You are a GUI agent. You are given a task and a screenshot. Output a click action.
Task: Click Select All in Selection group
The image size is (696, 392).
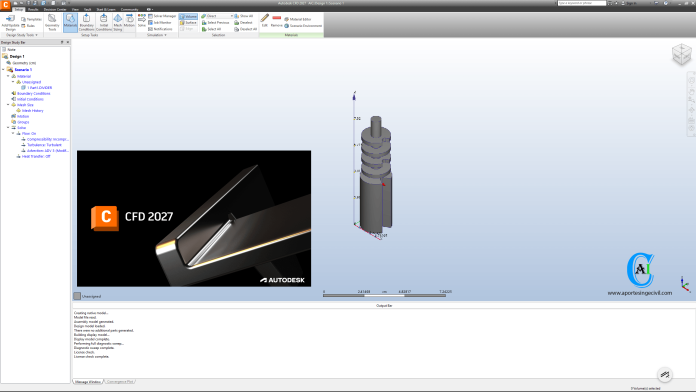point(211,29)
